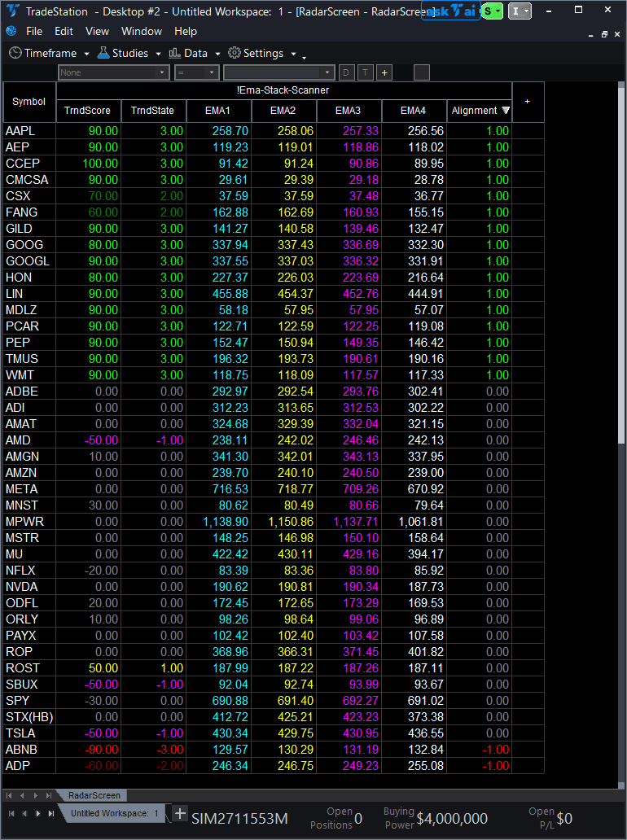Click the Alignment sort arrow indicator

click(506, 111)
